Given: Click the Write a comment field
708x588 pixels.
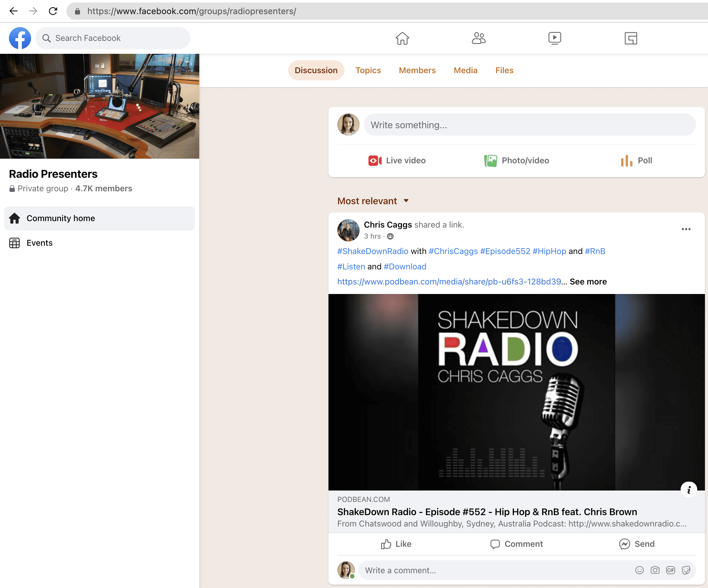Looking at the screenshot, I should click(527, 570).
